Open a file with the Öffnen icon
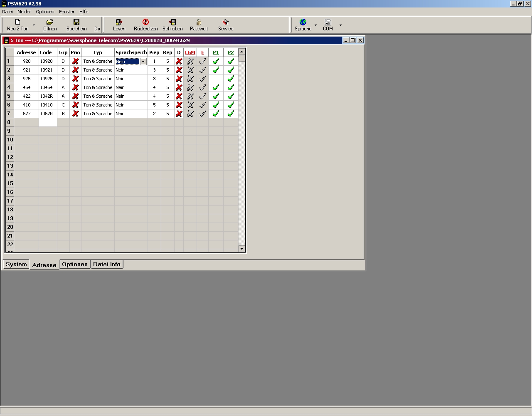 (x=50, y=22)
